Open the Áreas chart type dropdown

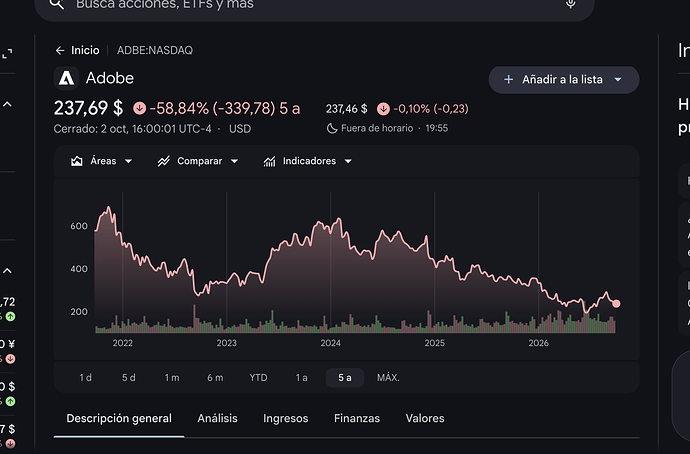[102, 161]
